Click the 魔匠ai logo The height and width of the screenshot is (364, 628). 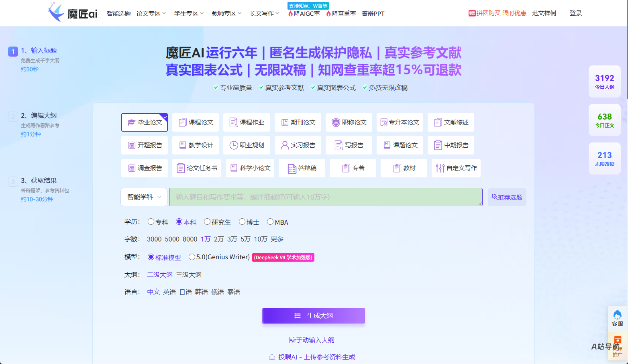click(73, 12)
